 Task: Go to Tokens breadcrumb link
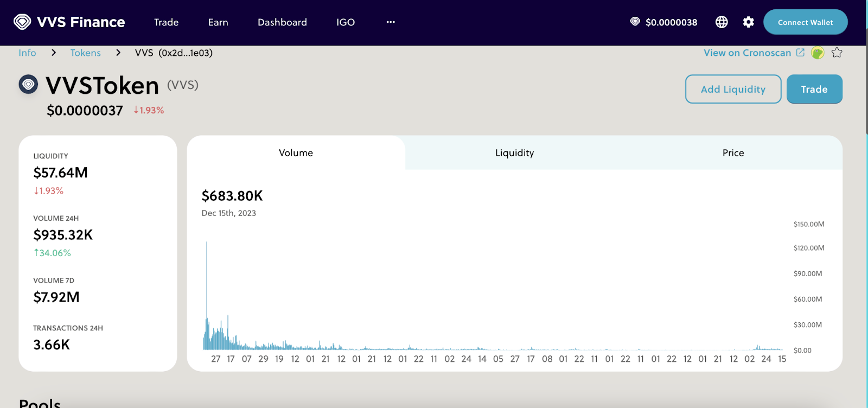[86, 53]
